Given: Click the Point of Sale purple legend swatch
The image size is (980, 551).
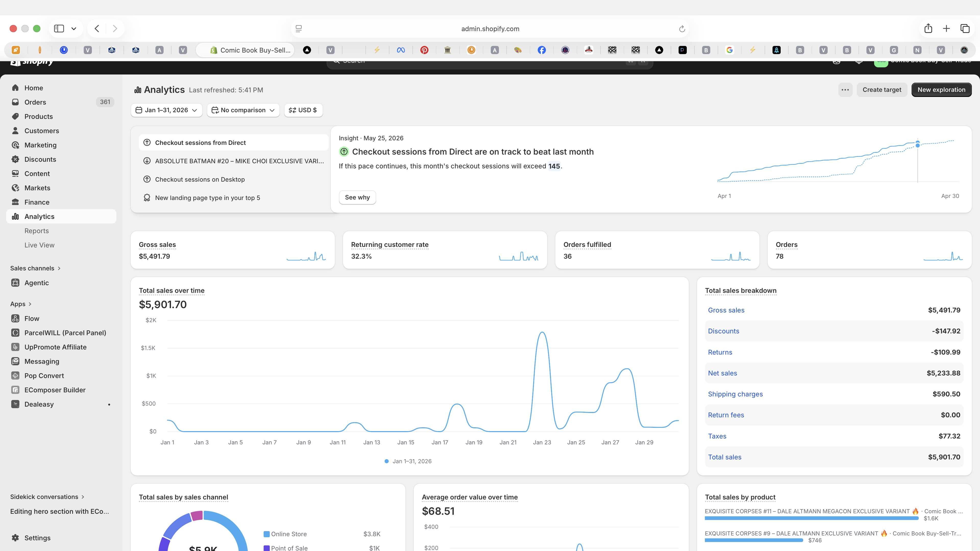Looking at the screenshot, I should [267, 548].
